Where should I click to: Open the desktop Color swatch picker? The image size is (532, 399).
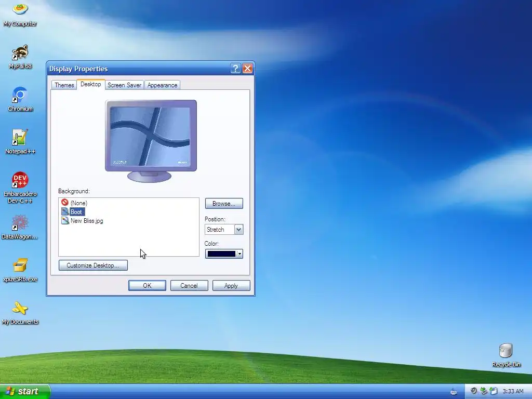point(224,254)
